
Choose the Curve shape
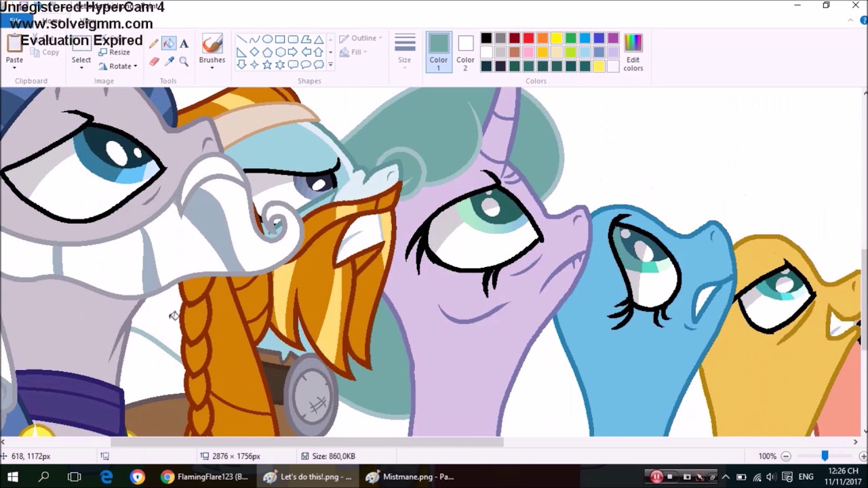(x=254, y=39)
